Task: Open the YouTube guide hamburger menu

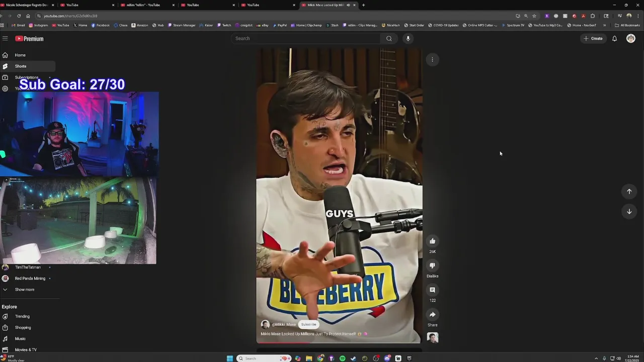Action: pos(5,38)
